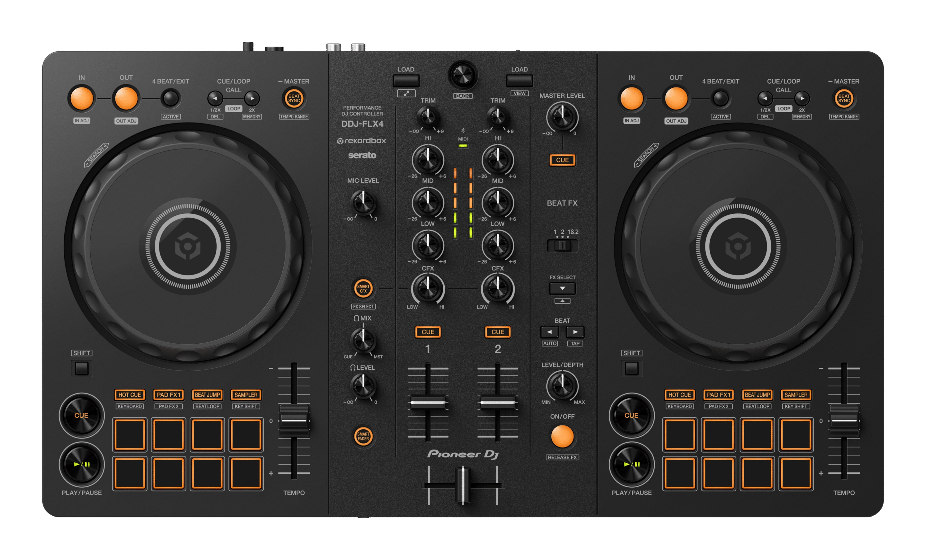This screenshot has width=926, height=560.
Task: Click the browse rotary selector knob
Action: pos(463,75)
